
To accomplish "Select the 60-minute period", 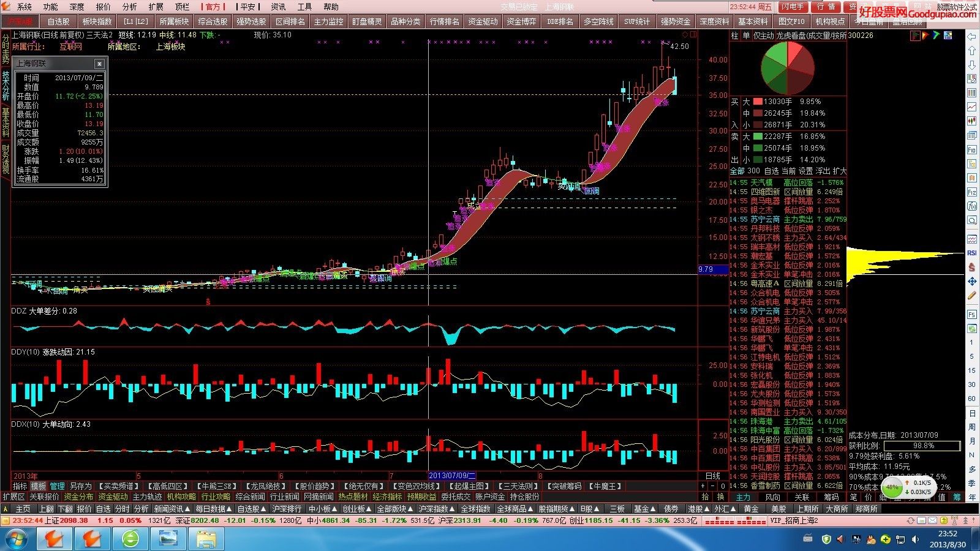I will [x=972, y=399].
